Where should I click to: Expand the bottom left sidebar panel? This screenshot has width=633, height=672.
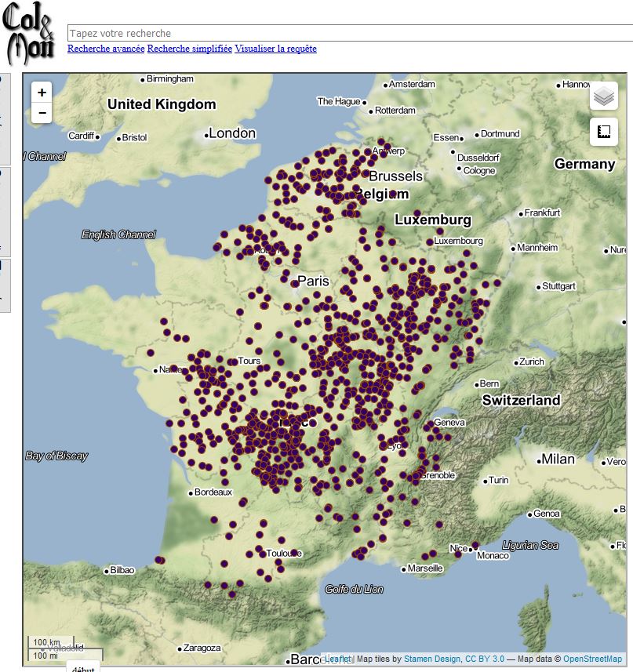[5, 286]
